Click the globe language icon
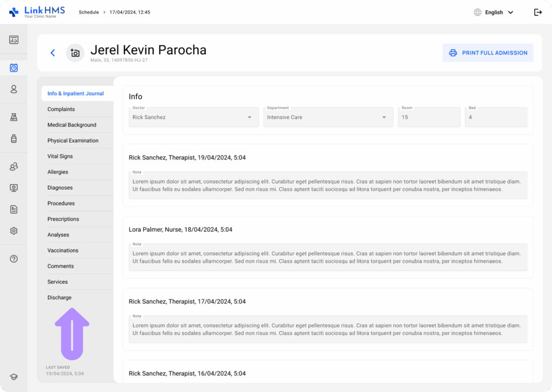Screen dimensions: 552x392 pos(478,12)
